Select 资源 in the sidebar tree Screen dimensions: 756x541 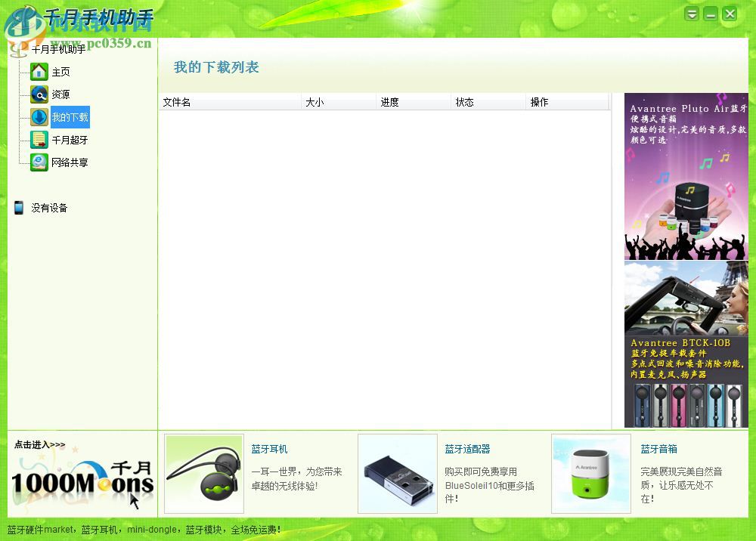(x=60, y=94)
